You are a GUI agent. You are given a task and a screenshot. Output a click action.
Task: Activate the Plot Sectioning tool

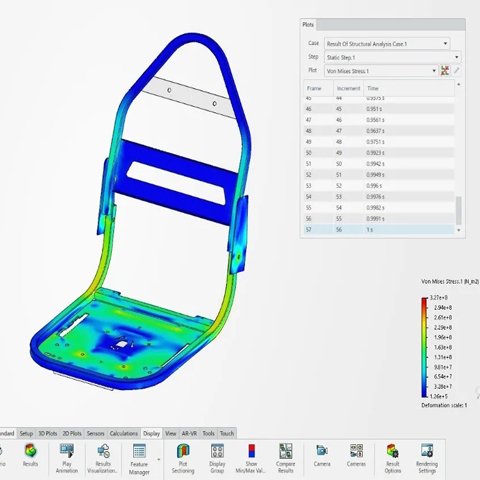click(183, 458)
